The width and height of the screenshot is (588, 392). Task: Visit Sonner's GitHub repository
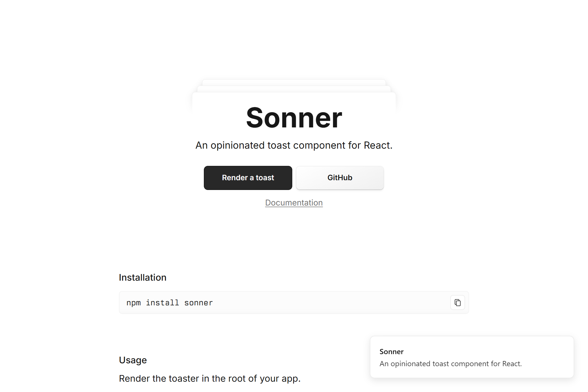click(340, 178)
